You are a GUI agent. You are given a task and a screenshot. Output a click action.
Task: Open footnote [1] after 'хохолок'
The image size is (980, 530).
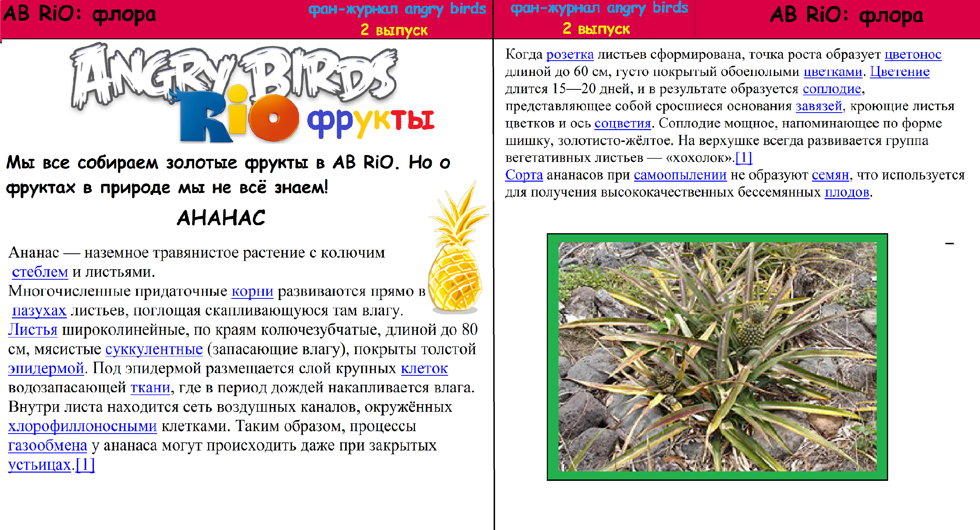(x=744, y=157)
